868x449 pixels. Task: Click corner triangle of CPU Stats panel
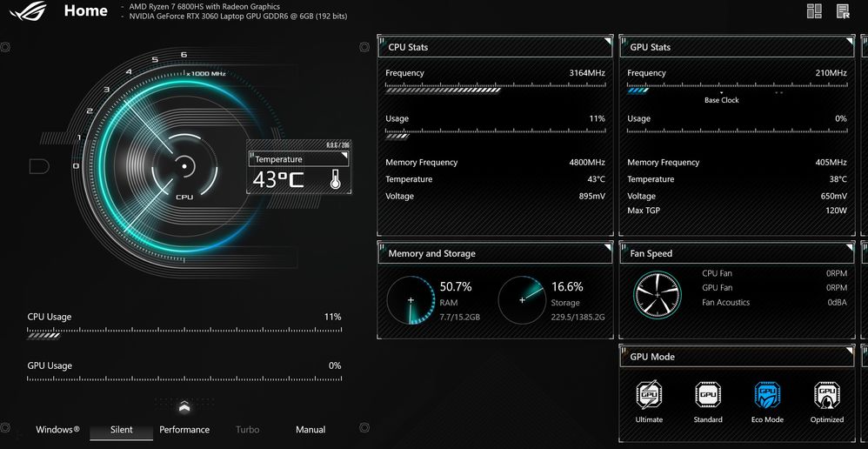tap(607, 41)
